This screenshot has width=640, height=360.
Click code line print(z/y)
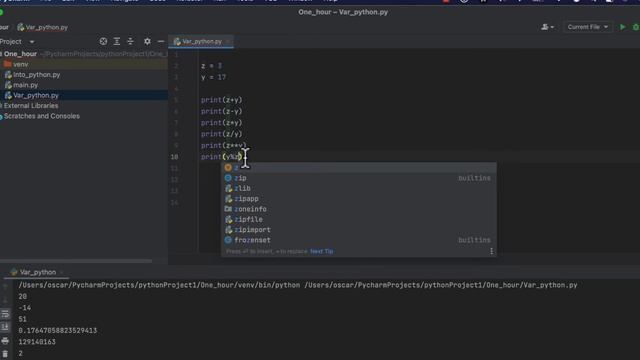221,134
